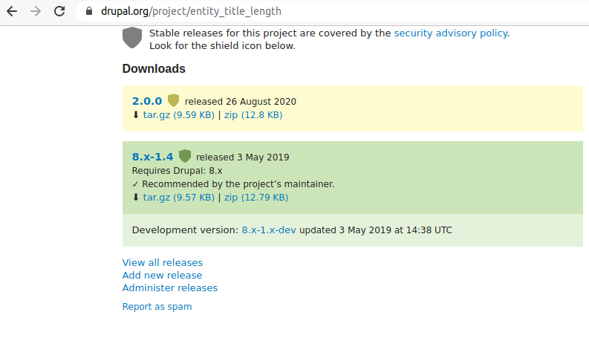Reload the page with the refresh icon

tap(59, 11)
